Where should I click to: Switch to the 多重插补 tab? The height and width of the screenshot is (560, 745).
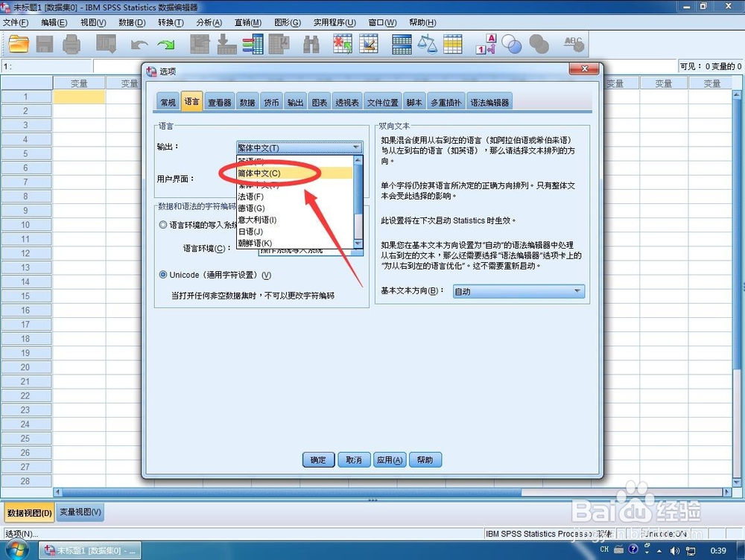point(446,102)
